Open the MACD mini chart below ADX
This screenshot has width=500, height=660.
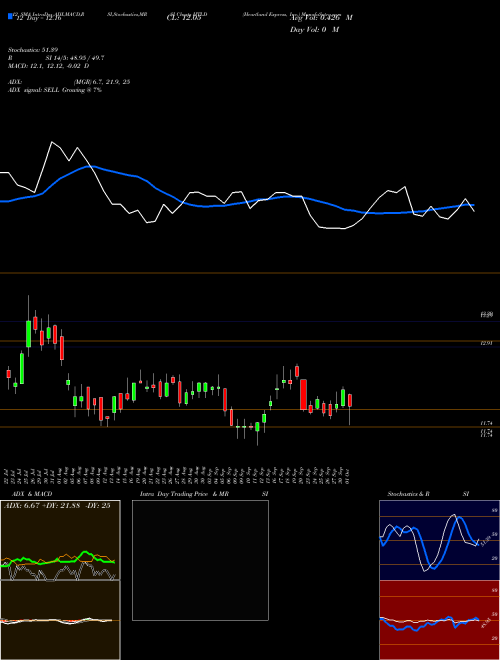point(60,620)
